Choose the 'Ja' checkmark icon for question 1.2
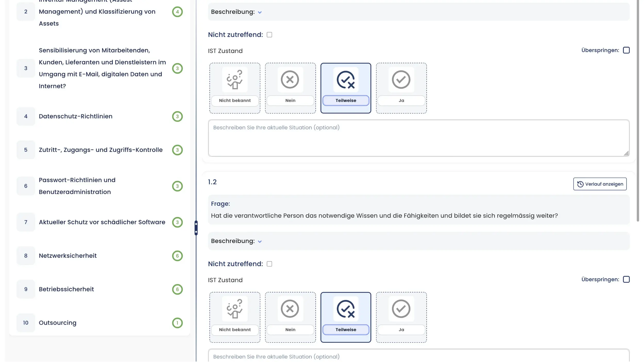 tap(401, 309)
